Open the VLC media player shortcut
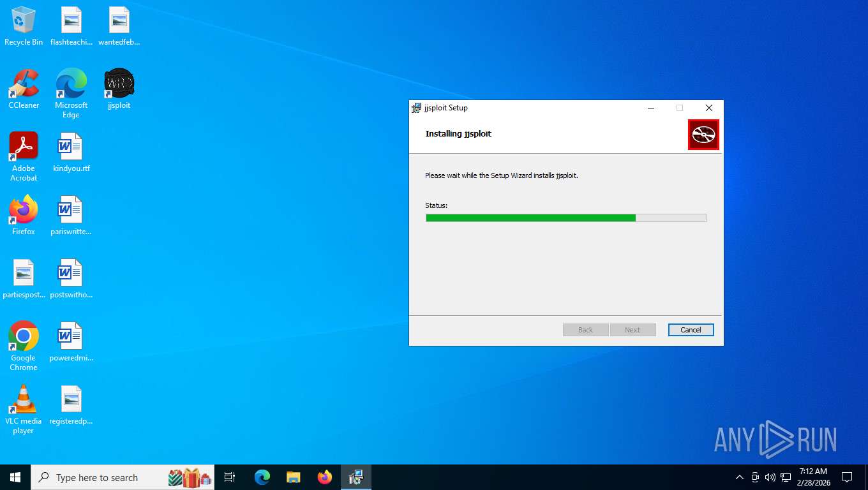Image resolution: width=868 pixels, height=490 pixels. (x=24, y=410)
